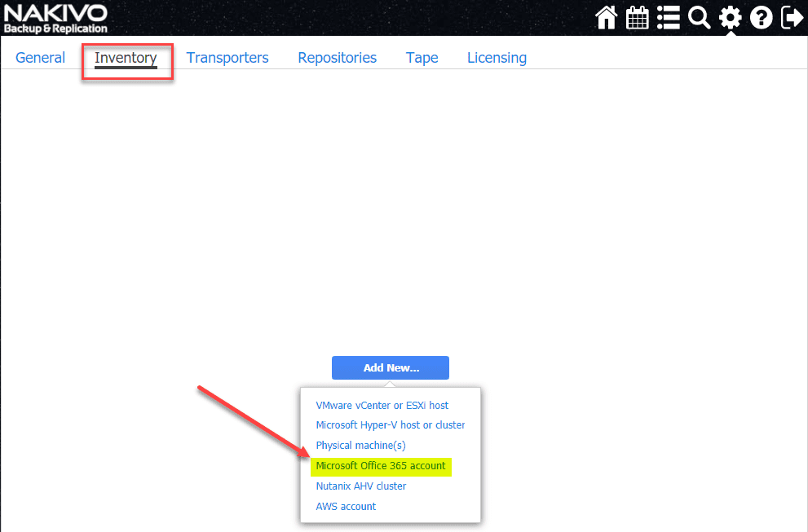
Task: Choose Microsoft Hyper-V host or cluster
Action: (390, 425)
